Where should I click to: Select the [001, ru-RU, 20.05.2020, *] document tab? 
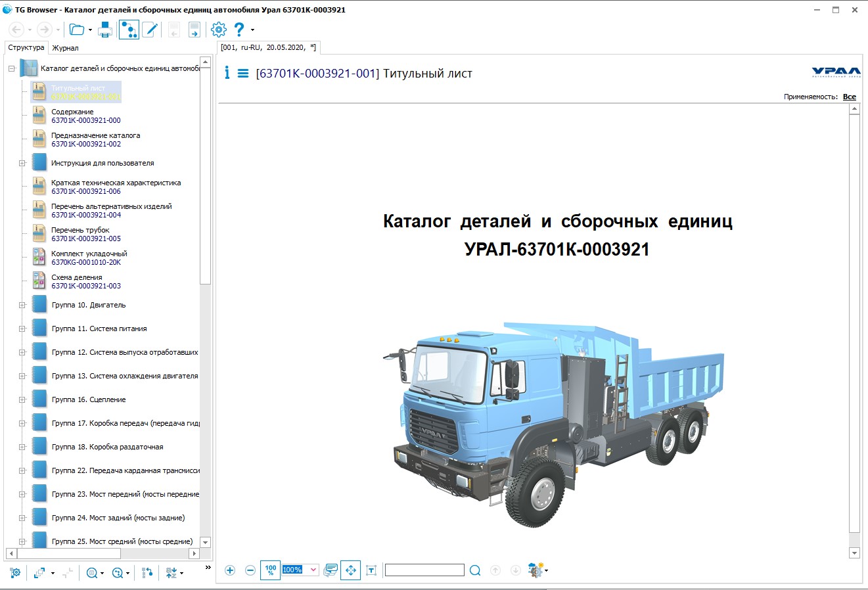268,47
